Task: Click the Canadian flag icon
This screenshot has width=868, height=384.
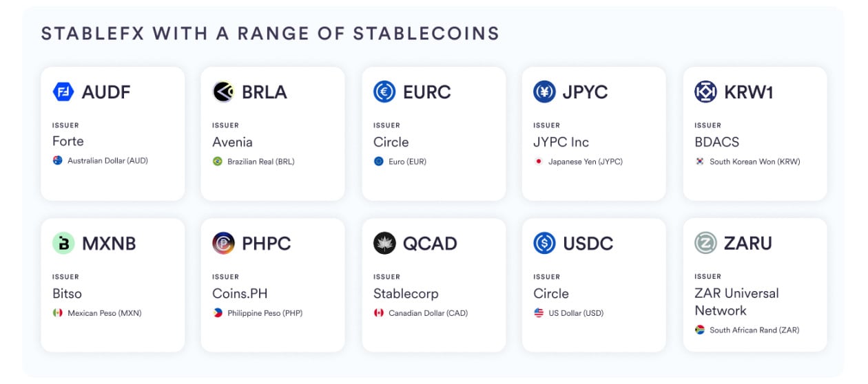Action: pyautogui.click(x=378, y=313)
